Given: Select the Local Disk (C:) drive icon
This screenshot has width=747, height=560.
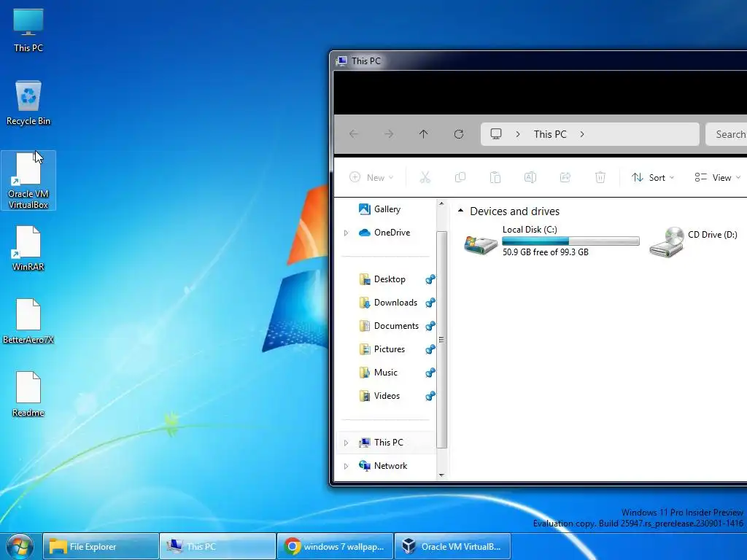Looking at the screenshot, I should pos(481,244).
